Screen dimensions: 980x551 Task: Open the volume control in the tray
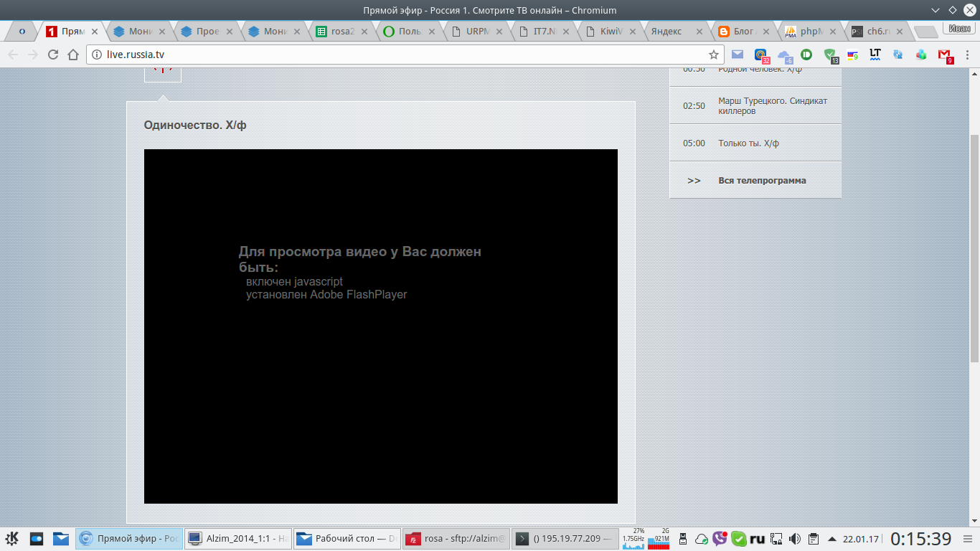point(795,539)
